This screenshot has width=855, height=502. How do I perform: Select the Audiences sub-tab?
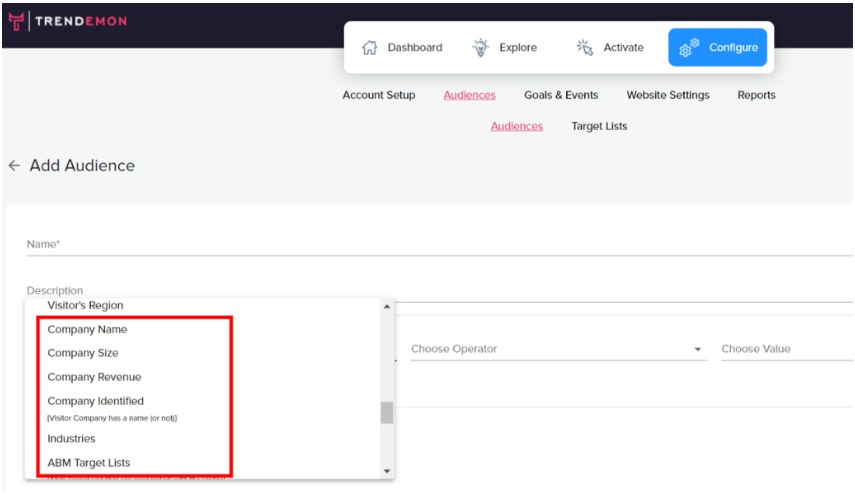[517, 126]
